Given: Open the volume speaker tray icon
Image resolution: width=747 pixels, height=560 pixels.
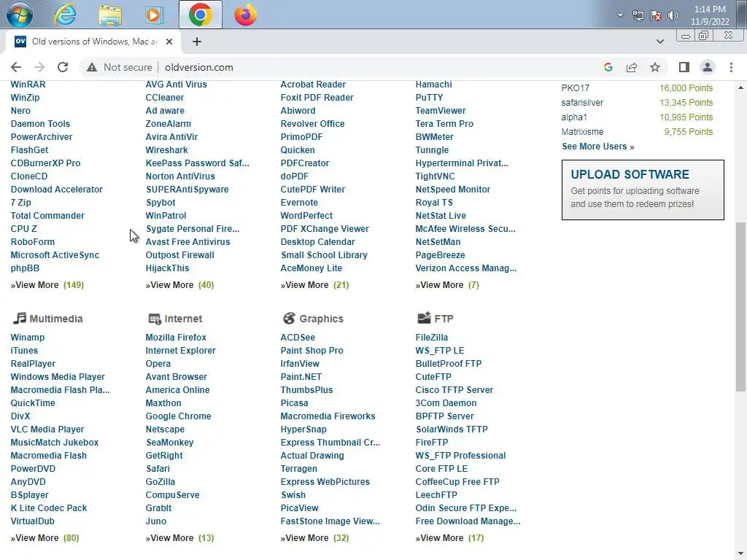Looking at the screenshot, I should click(x=673, y=15).
